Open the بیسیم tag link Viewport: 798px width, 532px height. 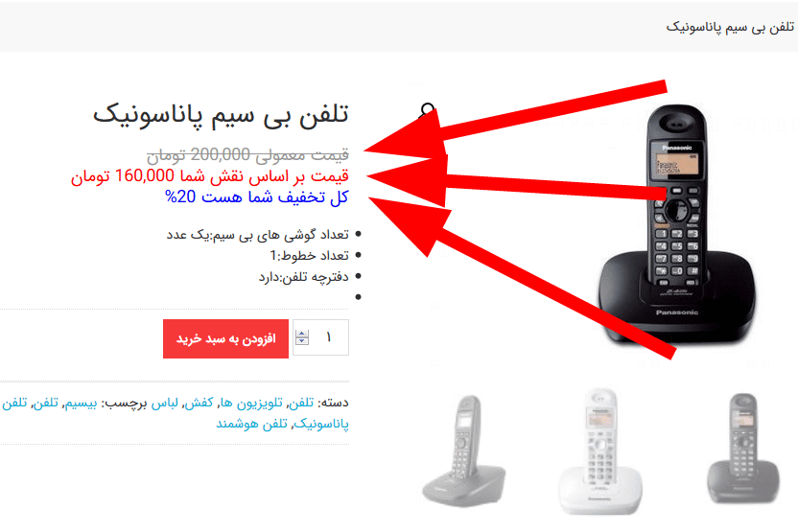[81, 403]
